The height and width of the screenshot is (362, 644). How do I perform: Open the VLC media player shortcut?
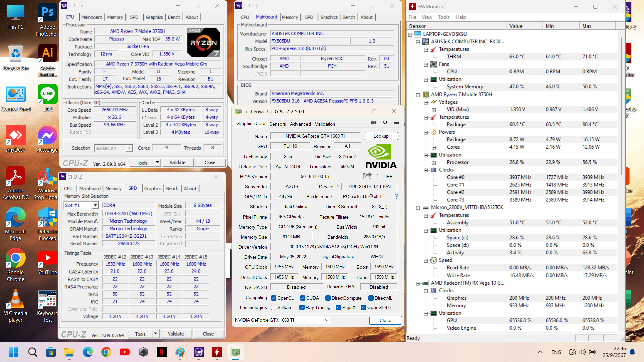(x=15, y=306)
